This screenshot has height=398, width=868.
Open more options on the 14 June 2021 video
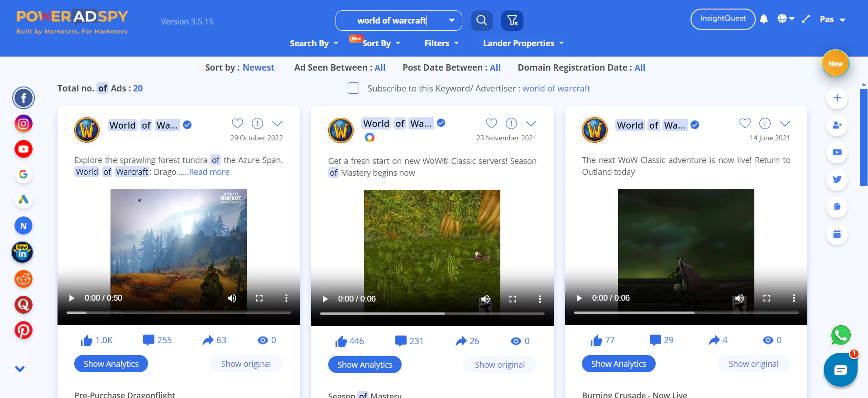[794, 298]
